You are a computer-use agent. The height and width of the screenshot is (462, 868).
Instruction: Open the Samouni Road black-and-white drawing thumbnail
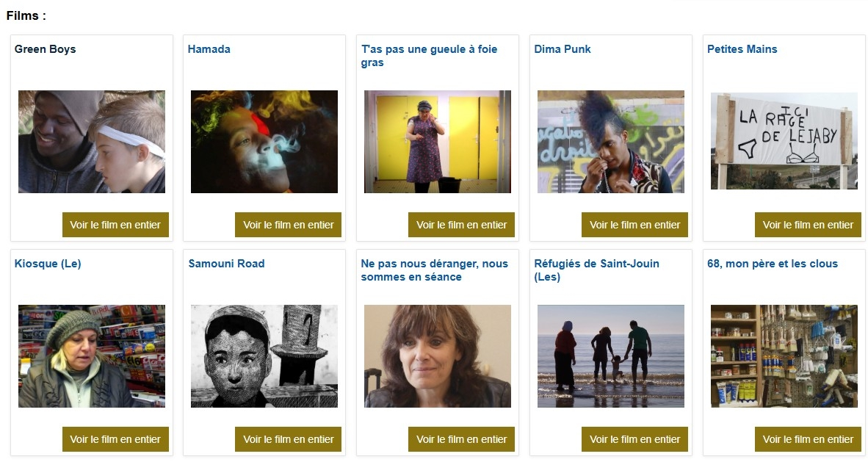[264, 356]
